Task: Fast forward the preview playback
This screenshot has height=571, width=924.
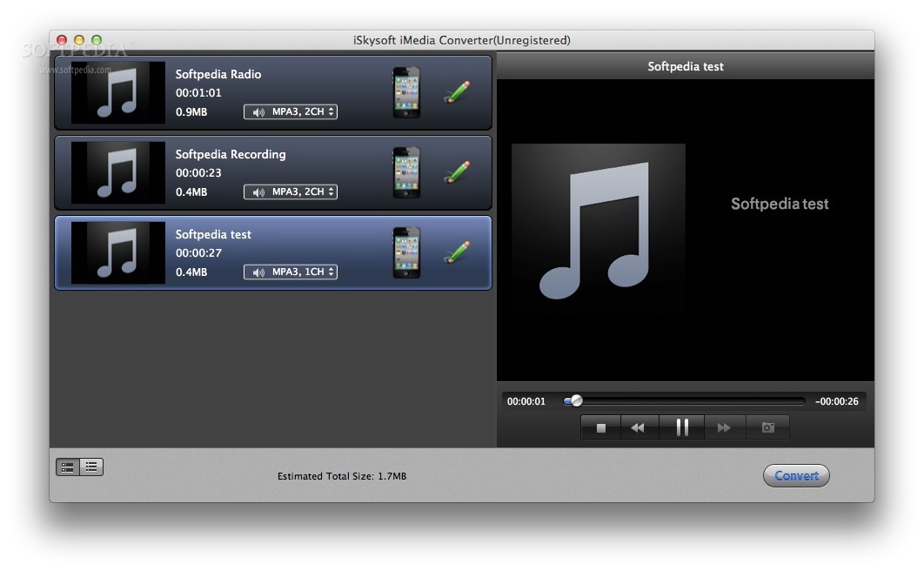Action: [x=724, y=427]
